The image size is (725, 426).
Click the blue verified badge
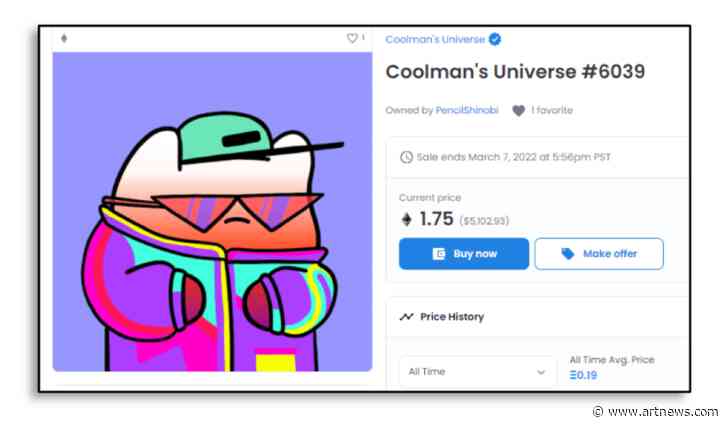pyautogui.click(x=495, y=39)
